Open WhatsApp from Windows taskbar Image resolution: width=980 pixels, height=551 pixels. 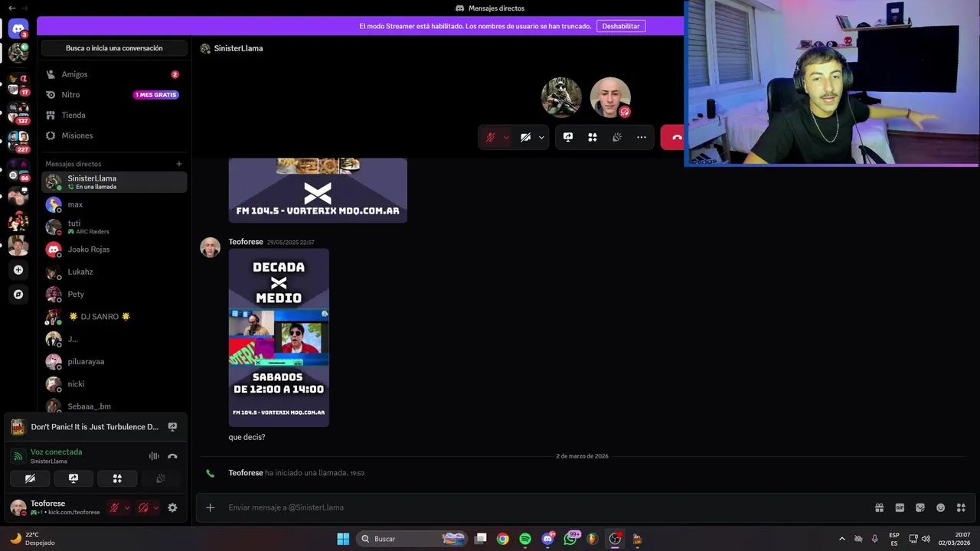point(570,539)
